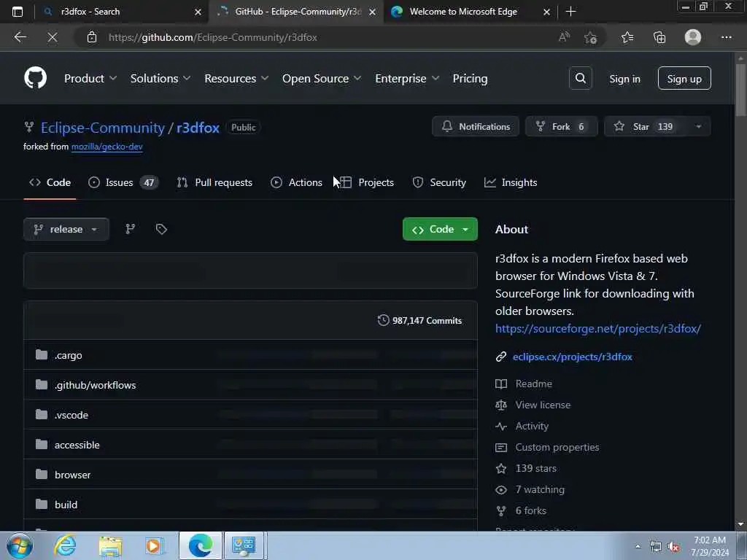Open the .github/workflows folder
This screenshot has height=560, width=747.
95,385
